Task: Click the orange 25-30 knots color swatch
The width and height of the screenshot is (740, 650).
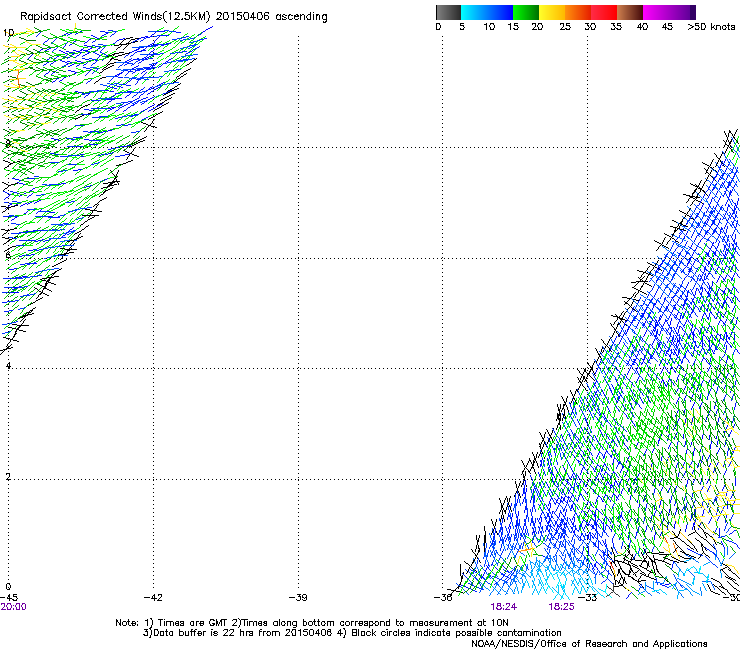Action: (578, 12)
